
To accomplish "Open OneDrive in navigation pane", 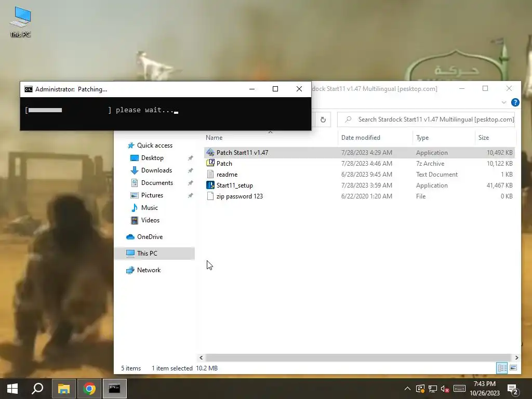I will [x=150, y=237].
